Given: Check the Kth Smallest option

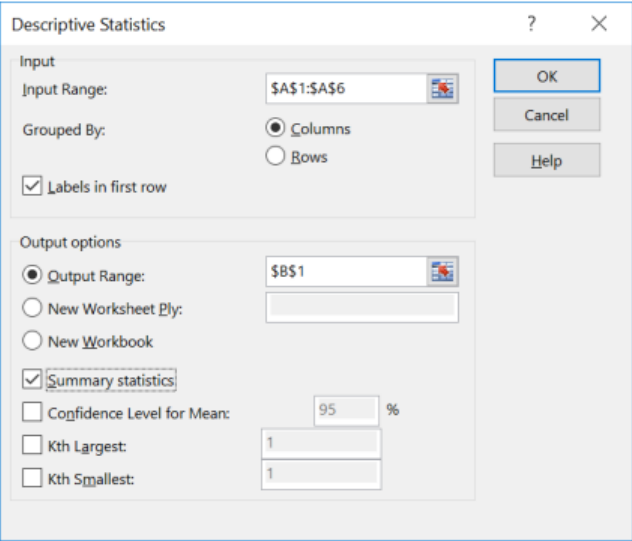Looking at the screenshot, I should coord(32,478).
